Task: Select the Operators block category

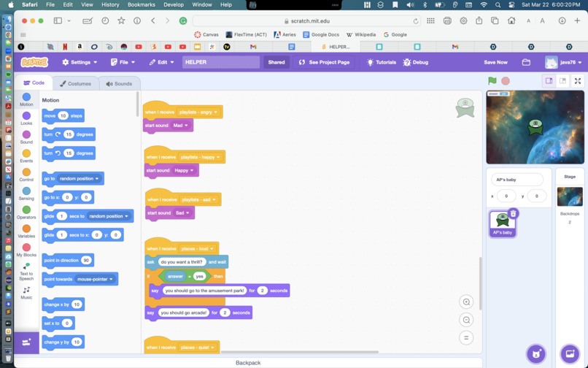Action: pos(26,212)
